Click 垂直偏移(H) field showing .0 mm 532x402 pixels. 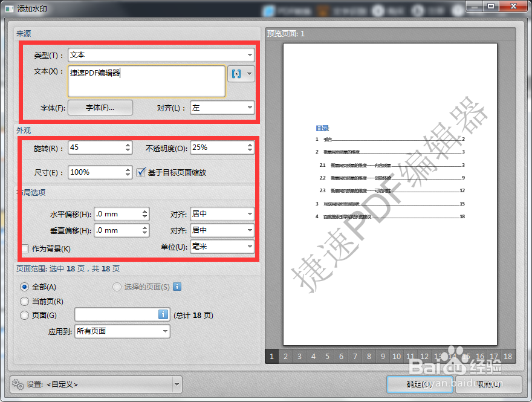click(x=118, y=230)
